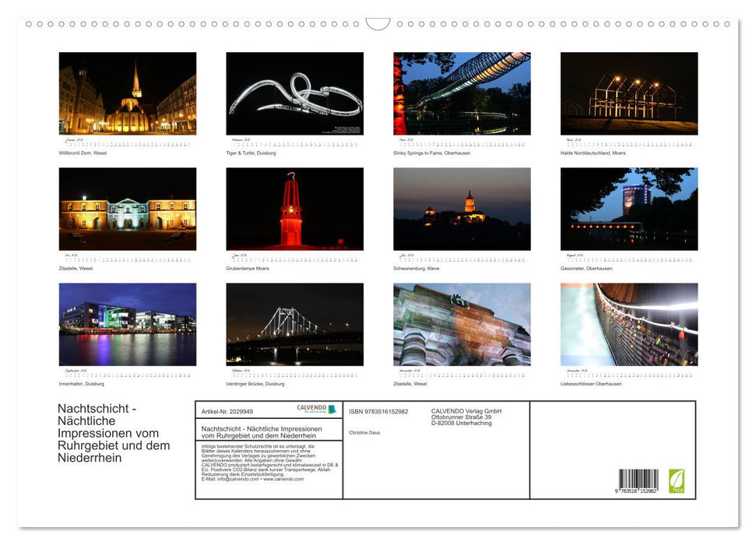View the Innenhafen, Duisburg harbor photo
Viewport: 756px width, 545px height.
click(127, 324)
